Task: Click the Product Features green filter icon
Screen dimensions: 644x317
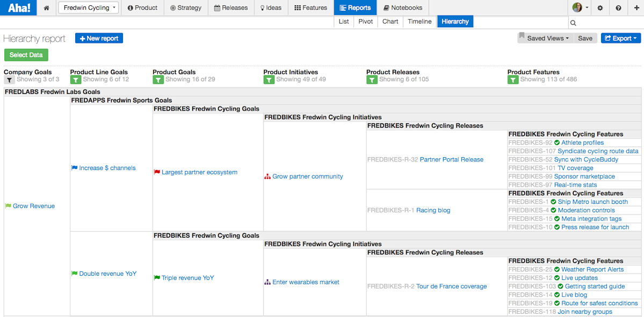Action: pos(513,79)
